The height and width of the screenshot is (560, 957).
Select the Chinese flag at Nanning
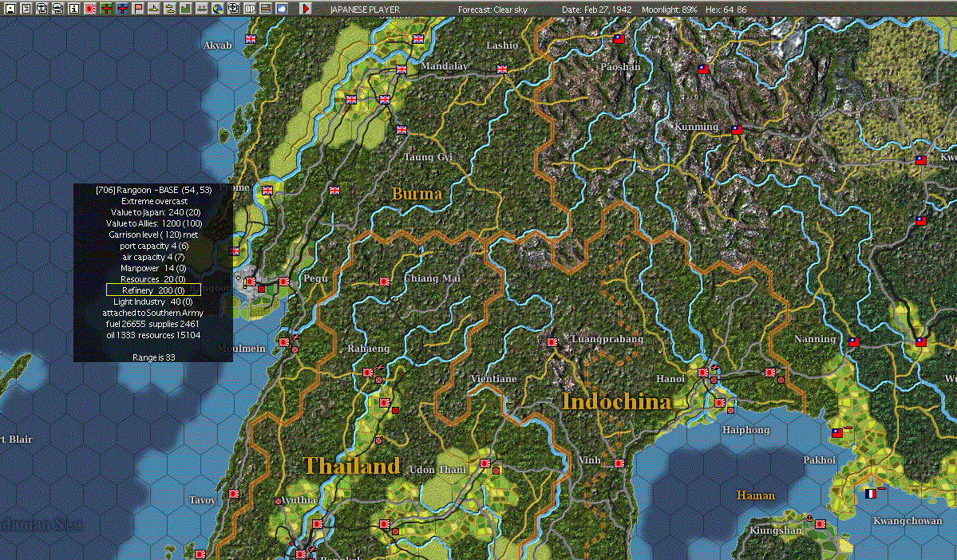pos(854,342)
